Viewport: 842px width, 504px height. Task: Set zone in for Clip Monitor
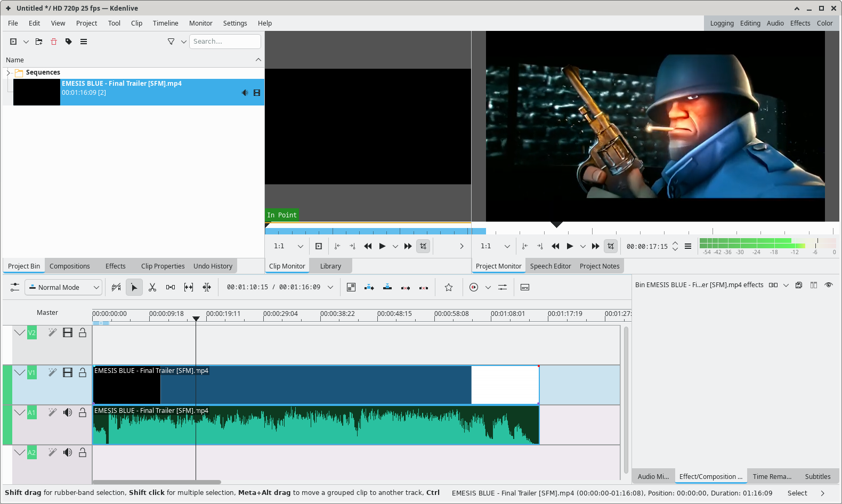tap(337, 246)
